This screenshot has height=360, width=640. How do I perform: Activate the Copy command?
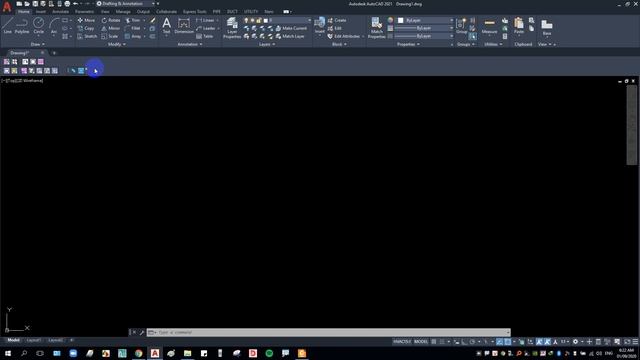(x=86, y=28)
